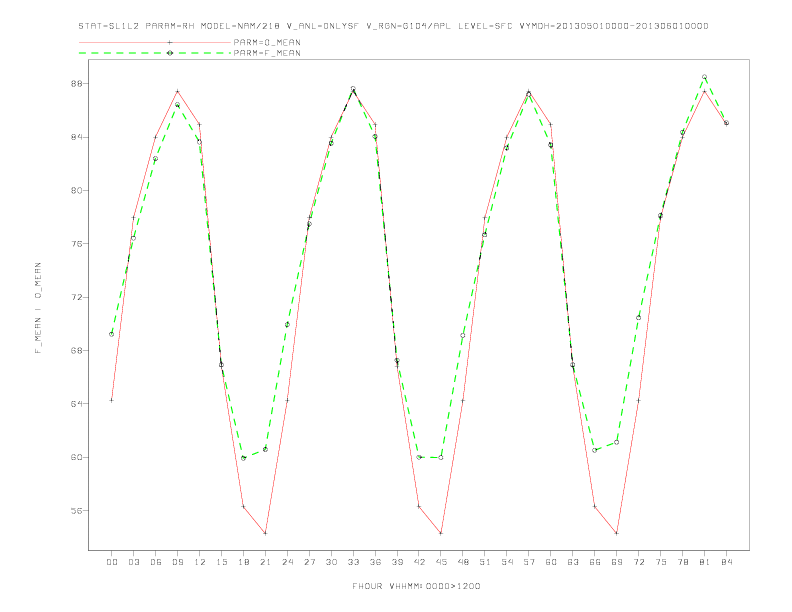The image size is (792, 612).
Task: Click the x-axis tick label 48
Action: tap(463, 562)
